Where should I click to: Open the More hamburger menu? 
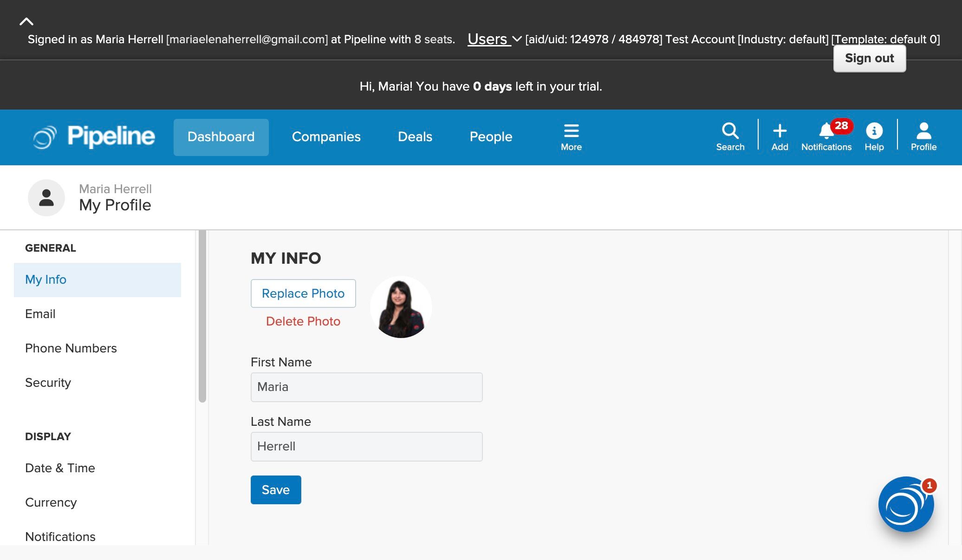point(571,137)
